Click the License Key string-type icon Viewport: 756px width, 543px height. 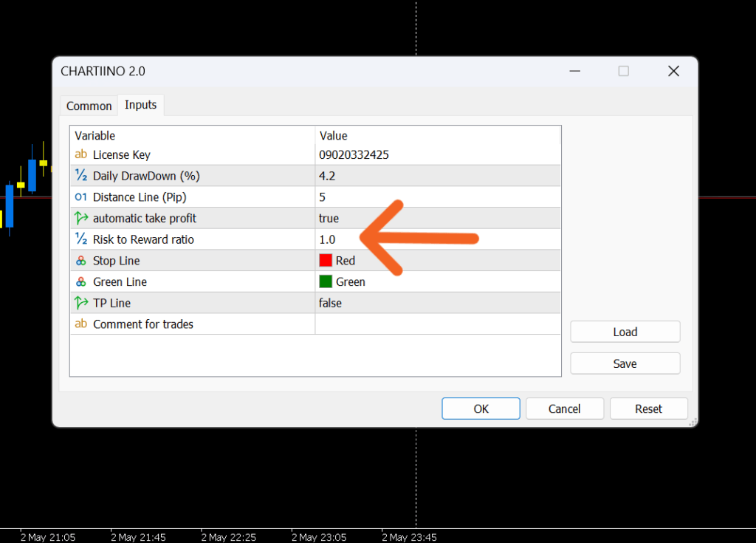click(81, 154)
